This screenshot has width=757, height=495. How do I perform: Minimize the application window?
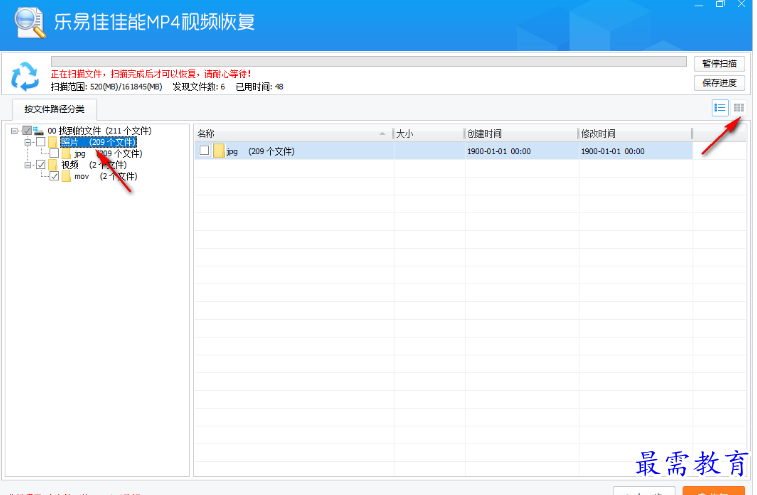tap(699, 4)
